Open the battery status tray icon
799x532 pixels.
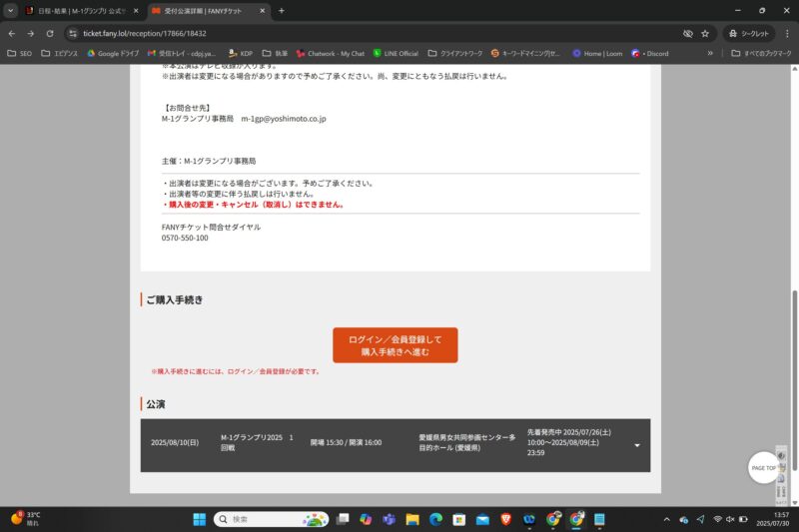point(743,519)
